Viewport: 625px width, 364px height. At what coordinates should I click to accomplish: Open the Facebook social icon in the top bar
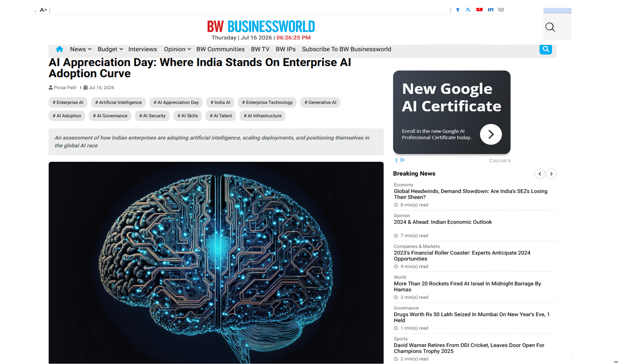pos(458,9)
